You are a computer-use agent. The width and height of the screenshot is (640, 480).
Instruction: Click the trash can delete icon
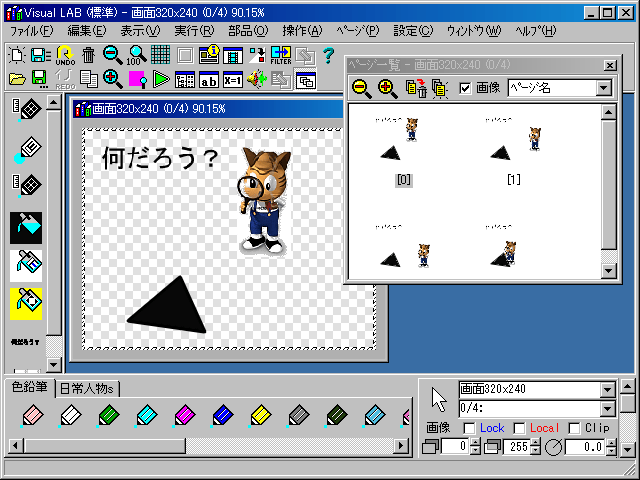coord(89,55)
